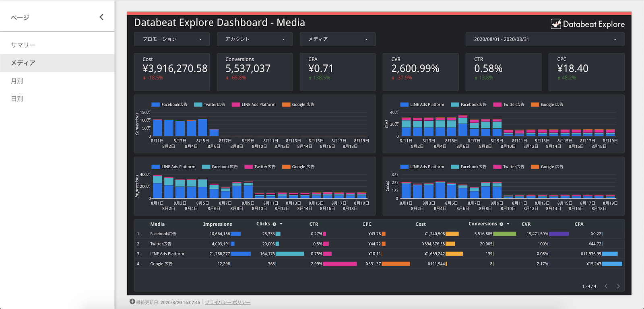Select the Facebook広告 table row name
Screen dimensions: 644x309
pyautogui.click(x=163, y=234)
